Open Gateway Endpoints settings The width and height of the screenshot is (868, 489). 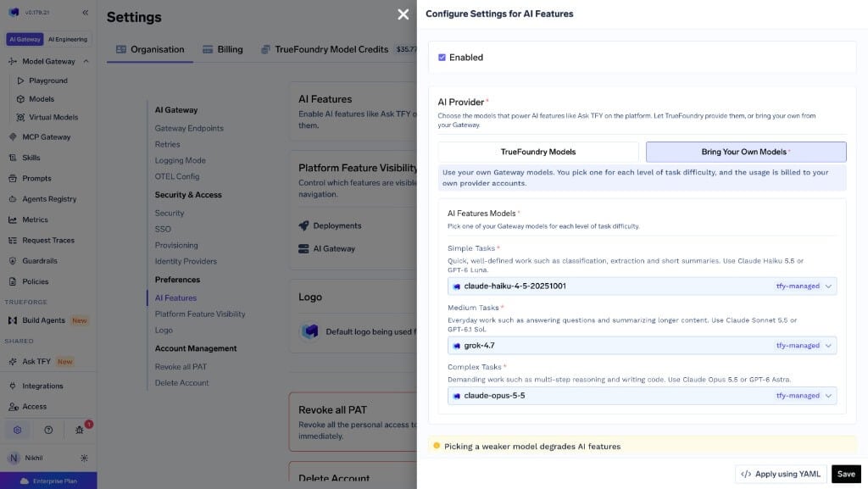[189, 128]
